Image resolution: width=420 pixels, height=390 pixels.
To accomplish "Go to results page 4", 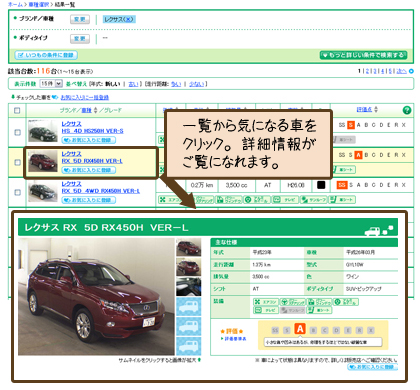I will pos(382,71).
